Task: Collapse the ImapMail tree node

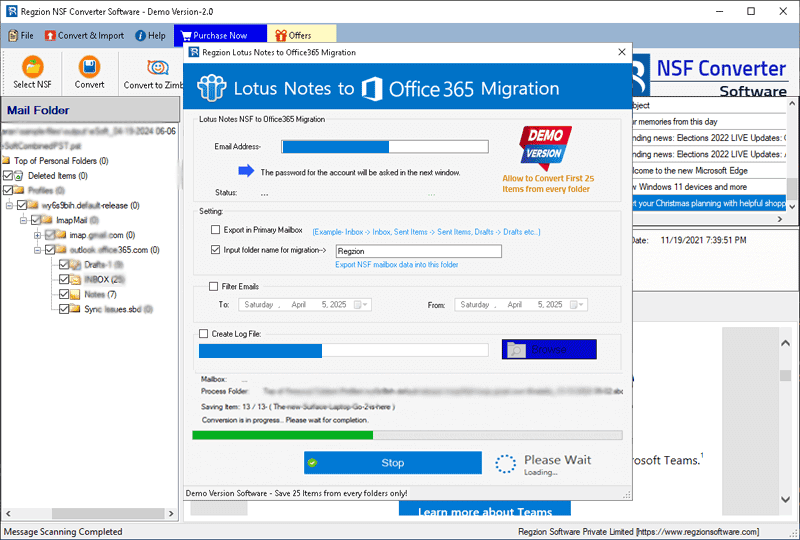Action: (x=22, y=220)
